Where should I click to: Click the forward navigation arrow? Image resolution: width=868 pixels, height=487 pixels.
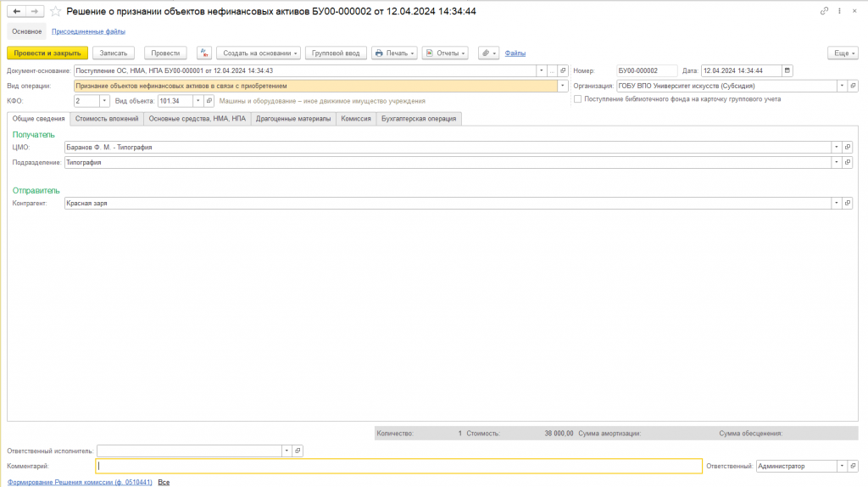click(35, 11)
